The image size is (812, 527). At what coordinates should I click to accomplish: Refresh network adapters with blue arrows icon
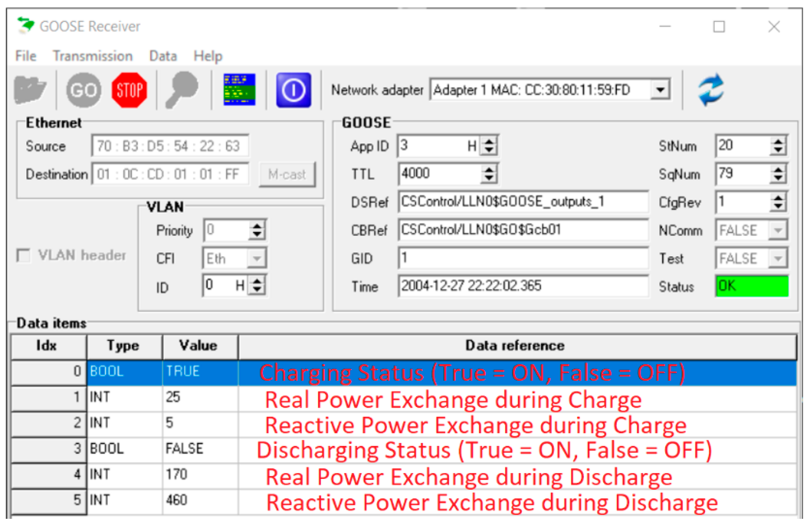(710, 90)
